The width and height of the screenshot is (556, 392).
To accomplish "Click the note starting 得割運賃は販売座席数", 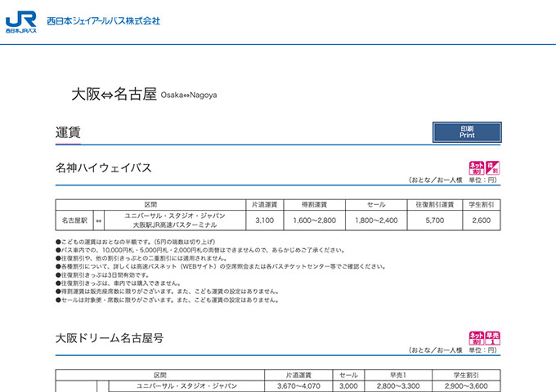I will tap(168, 292).
